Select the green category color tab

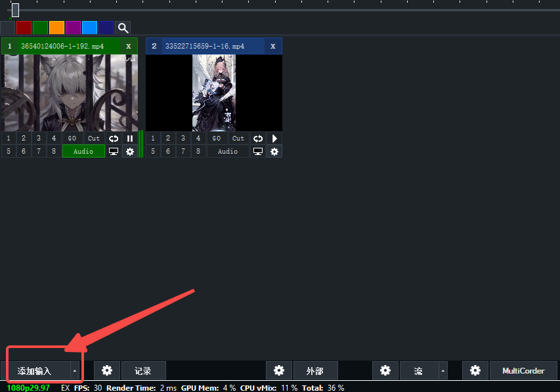point(40,28)
